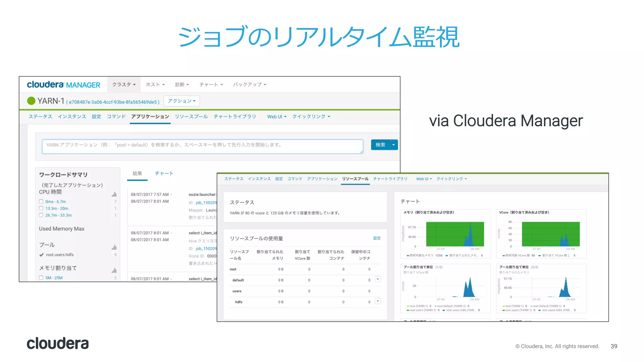Open the リソースプール tab in YARN-1 window

coord(191,117)
